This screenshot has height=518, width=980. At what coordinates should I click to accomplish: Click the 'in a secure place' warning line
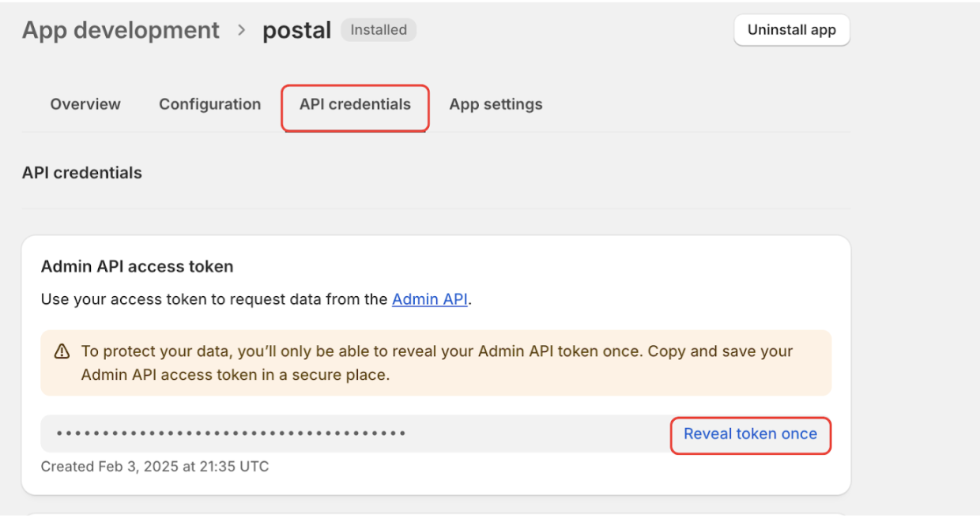pyautogui.click(x=236, y=375)
